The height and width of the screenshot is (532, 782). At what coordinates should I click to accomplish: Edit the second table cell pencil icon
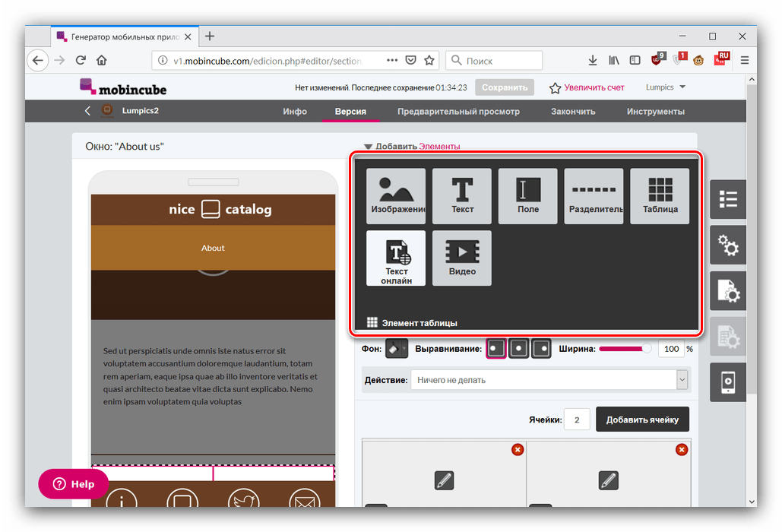(x=608, y=480)
